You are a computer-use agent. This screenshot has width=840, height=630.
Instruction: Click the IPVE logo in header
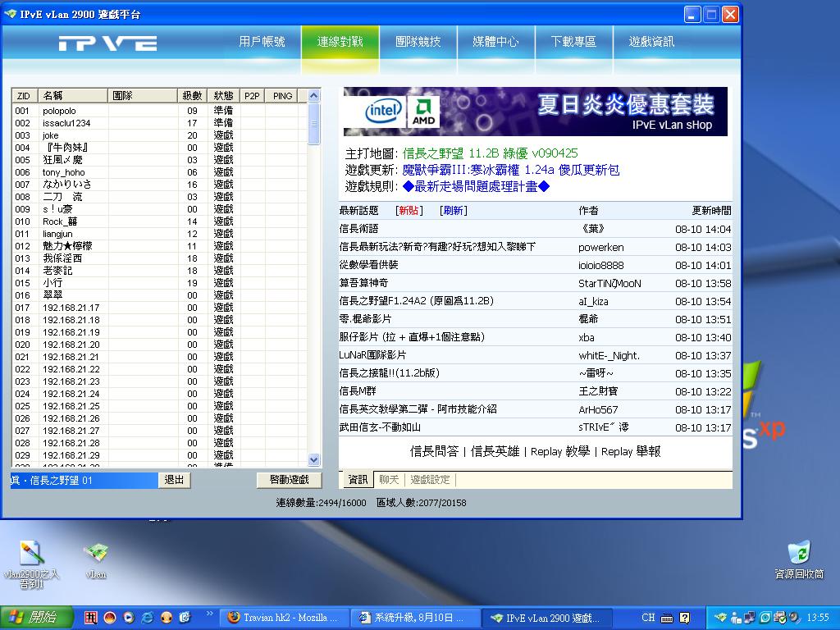point(107,43)
